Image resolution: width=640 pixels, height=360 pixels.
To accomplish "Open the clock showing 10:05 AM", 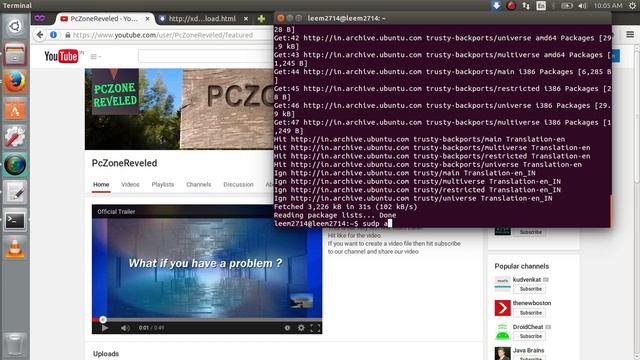I will (608, 6).
